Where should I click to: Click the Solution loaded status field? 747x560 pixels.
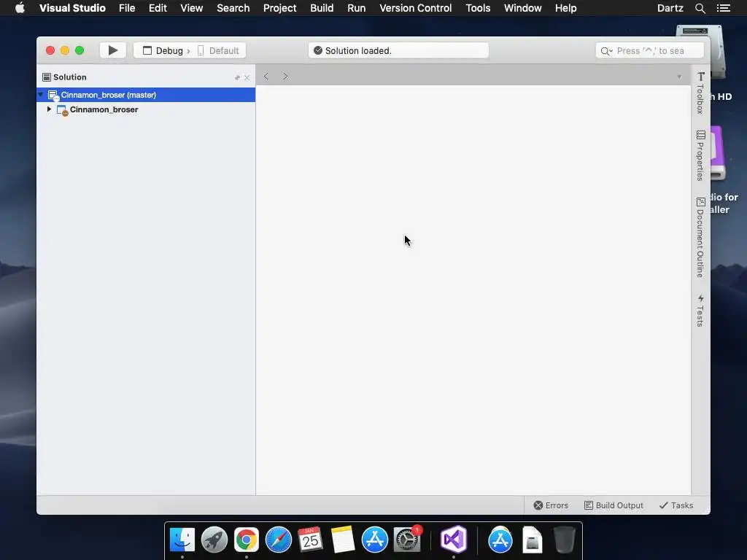coord(398,50)
